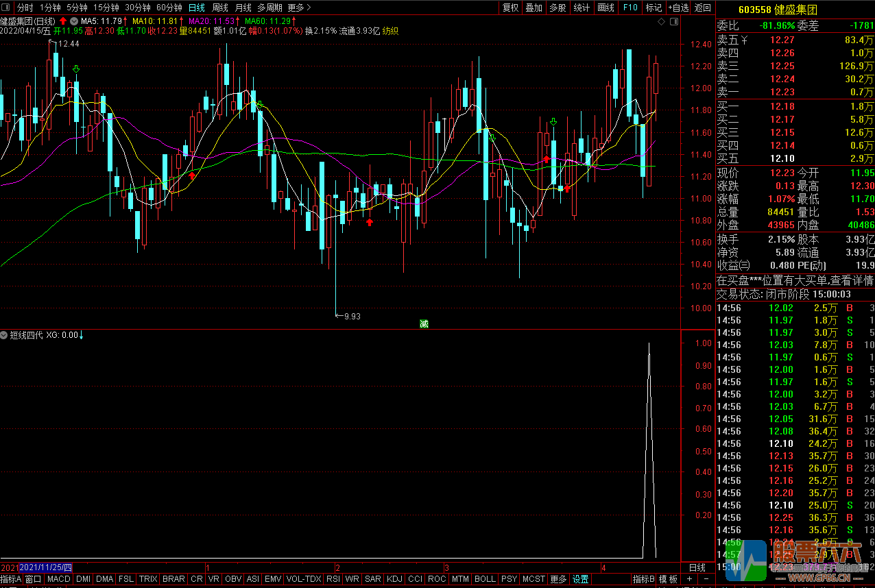This screenshot has height=588, width=875.
Task: Switch to 周线 weekly chart
Action: [220, 8]
